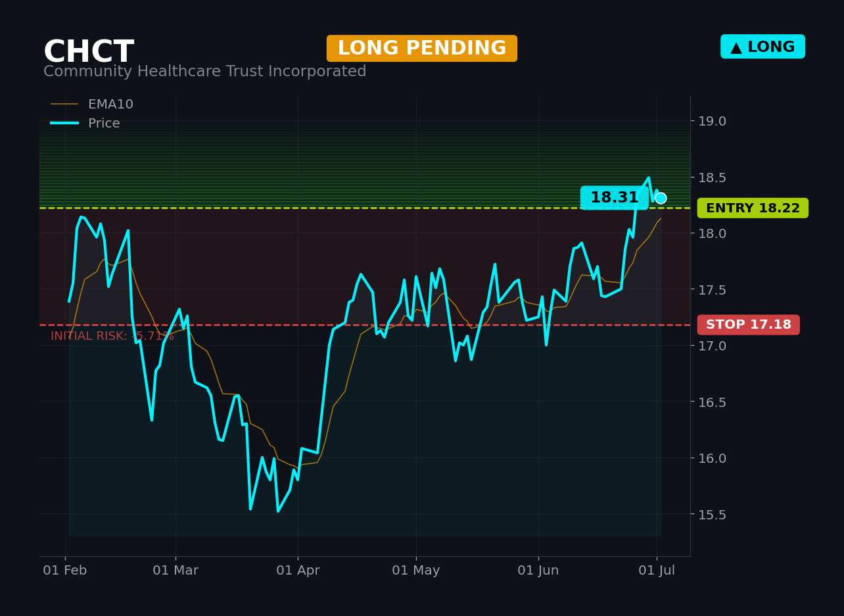This screenshot has height=616, width=844.
Task: Click the cyan Price legend swatch
Action: tap(64, 124)
